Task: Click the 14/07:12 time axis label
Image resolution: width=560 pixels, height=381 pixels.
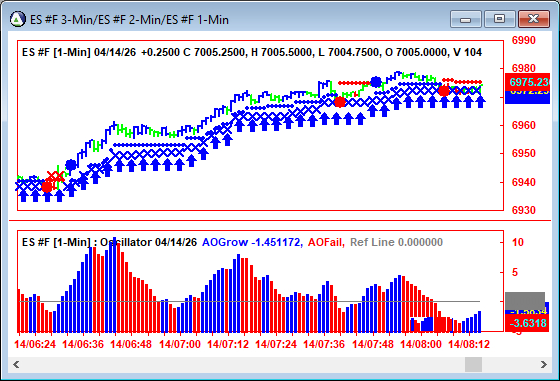Action: coord(228,344)
